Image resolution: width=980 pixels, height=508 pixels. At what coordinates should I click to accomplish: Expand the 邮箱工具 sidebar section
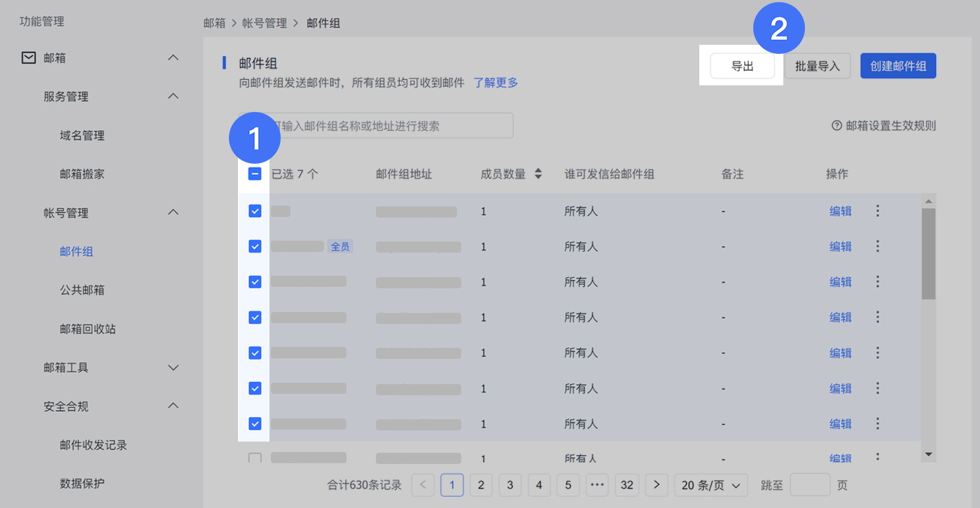click(174, 367)
